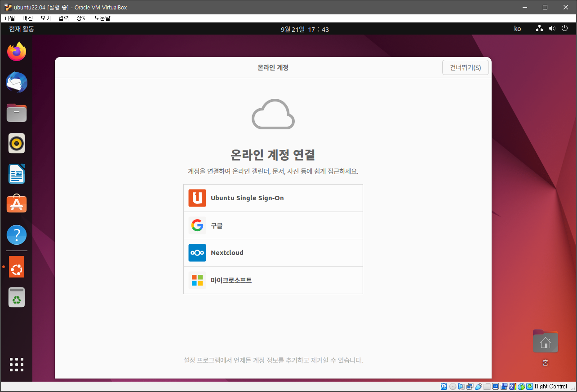
Task: Click VirtualBox display status icon
Action: pyautogui.click(x=496, y=386)
